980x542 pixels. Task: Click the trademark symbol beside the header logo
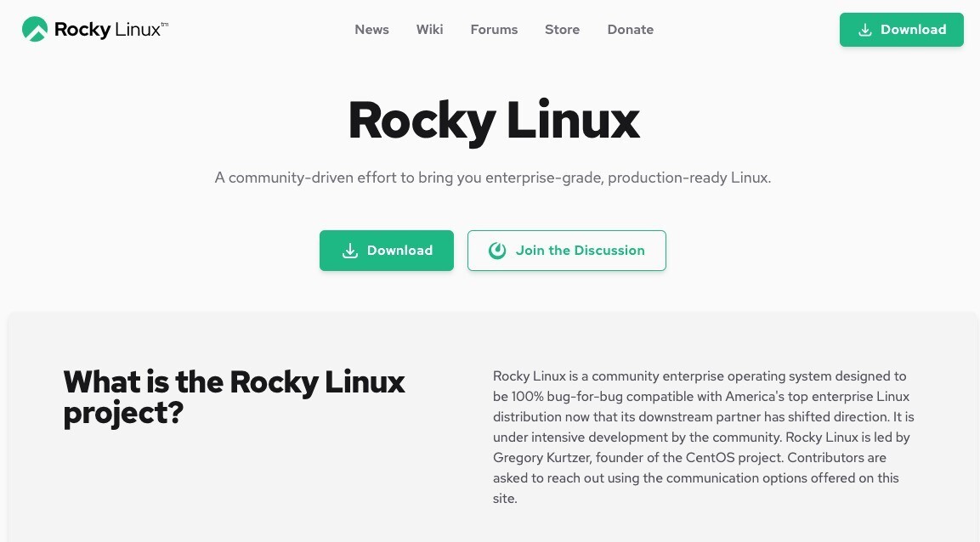pos(165,25)
